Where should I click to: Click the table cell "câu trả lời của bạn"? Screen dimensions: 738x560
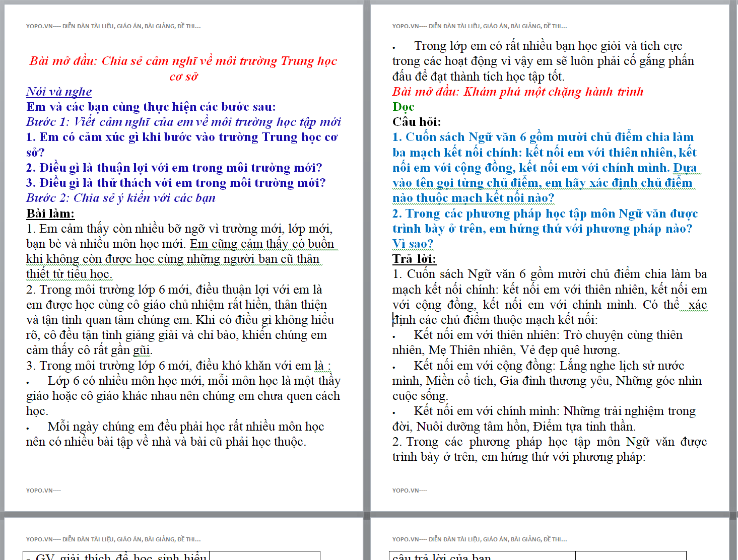click(x=482, y=556)
